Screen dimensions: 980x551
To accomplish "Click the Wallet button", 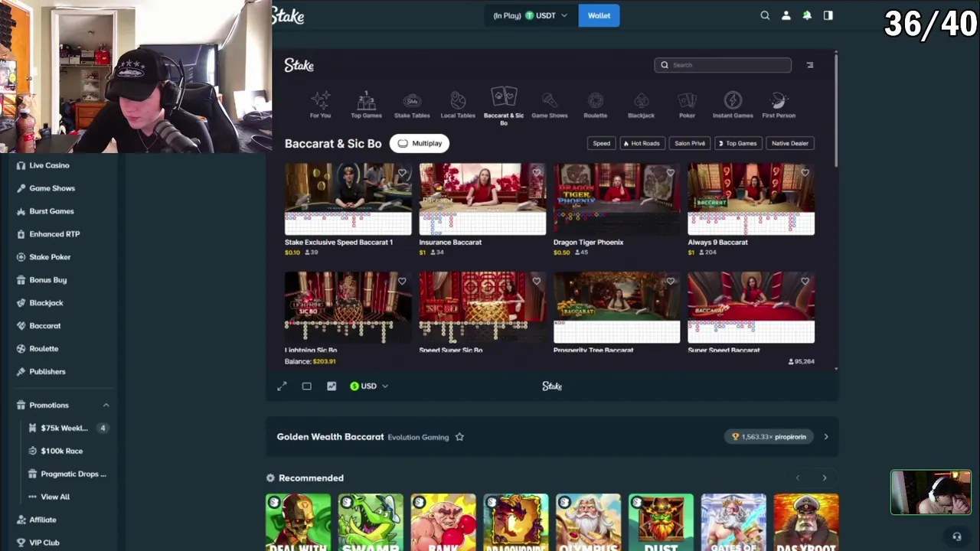I will 599,15.
